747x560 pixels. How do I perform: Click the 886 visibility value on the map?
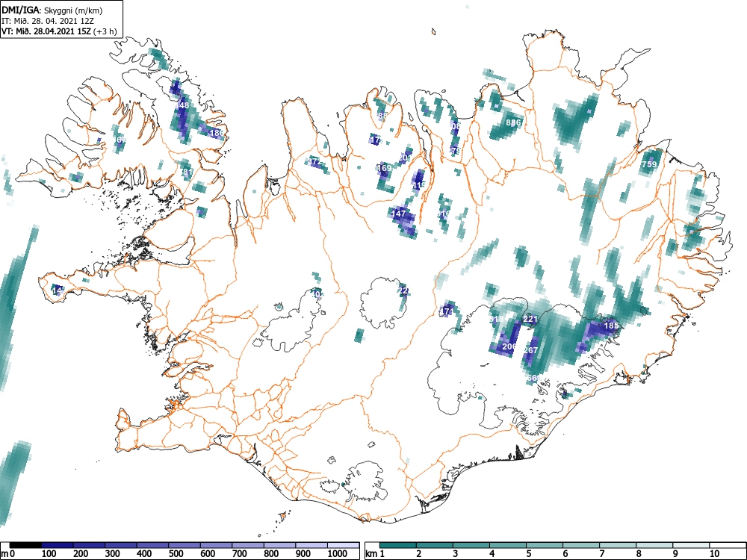click(513, 122)
